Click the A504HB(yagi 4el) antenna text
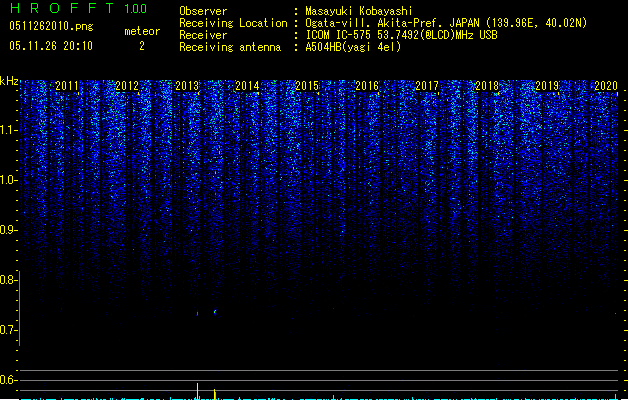This screenshot has height=400, width=629. 353,47
